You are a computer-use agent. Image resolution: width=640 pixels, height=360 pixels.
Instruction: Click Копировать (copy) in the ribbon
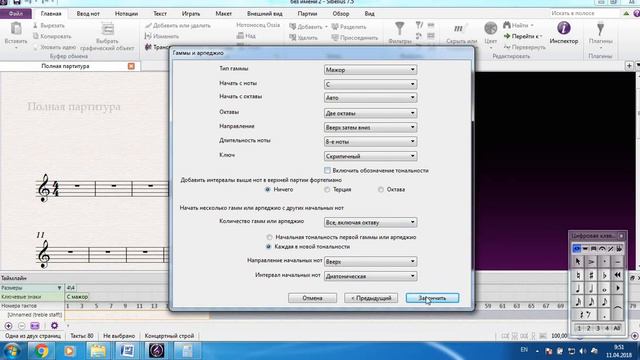click(x=52, y=36)
